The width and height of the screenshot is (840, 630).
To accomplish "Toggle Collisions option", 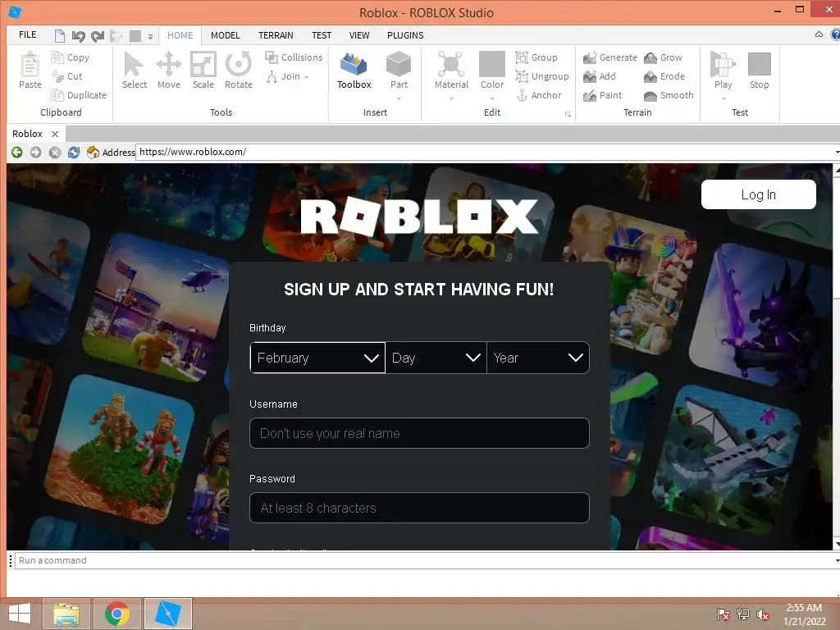I will pyautogui.click(x=294, y=57).
